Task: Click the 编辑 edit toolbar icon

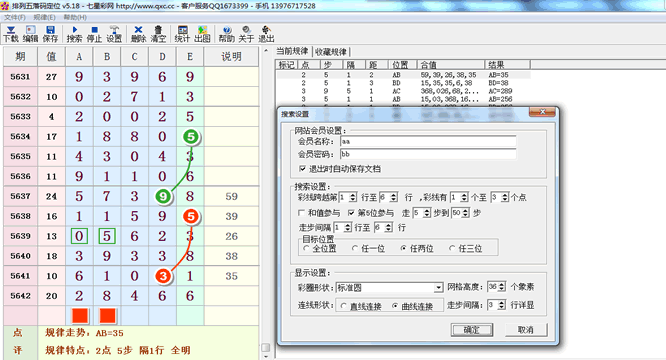Action: click(30, 34)
